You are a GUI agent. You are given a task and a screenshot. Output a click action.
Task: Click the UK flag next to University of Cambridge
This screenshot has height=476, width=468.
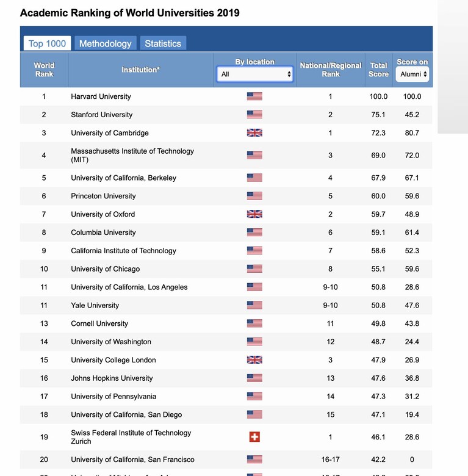pyautogui.click(x=254, y=132)
